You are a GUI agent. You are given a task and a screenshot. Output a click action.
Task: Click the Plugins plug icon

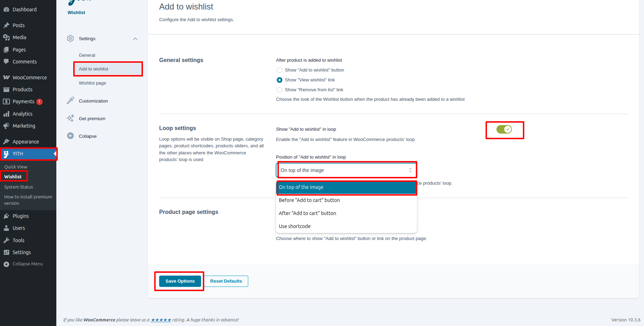coord(6,216)
